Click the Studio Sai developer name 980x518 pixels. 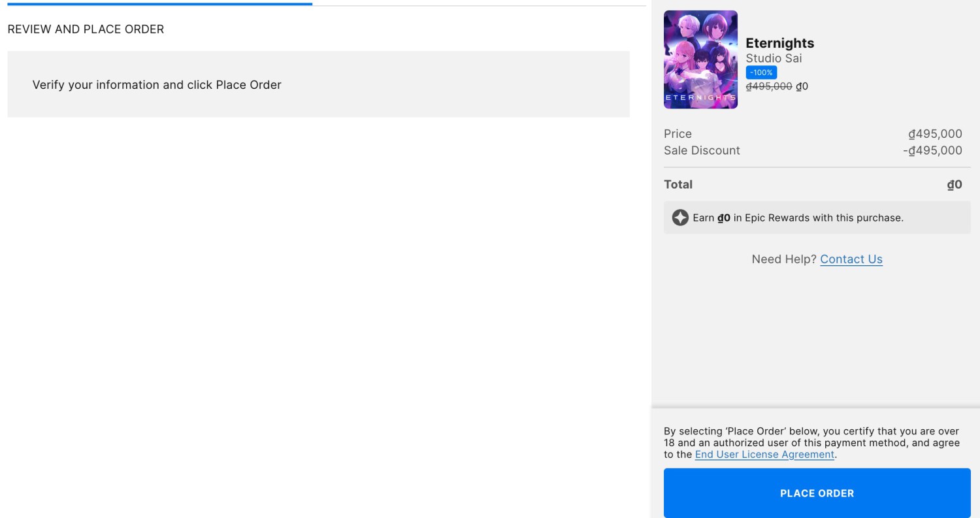tap(774, 59)
